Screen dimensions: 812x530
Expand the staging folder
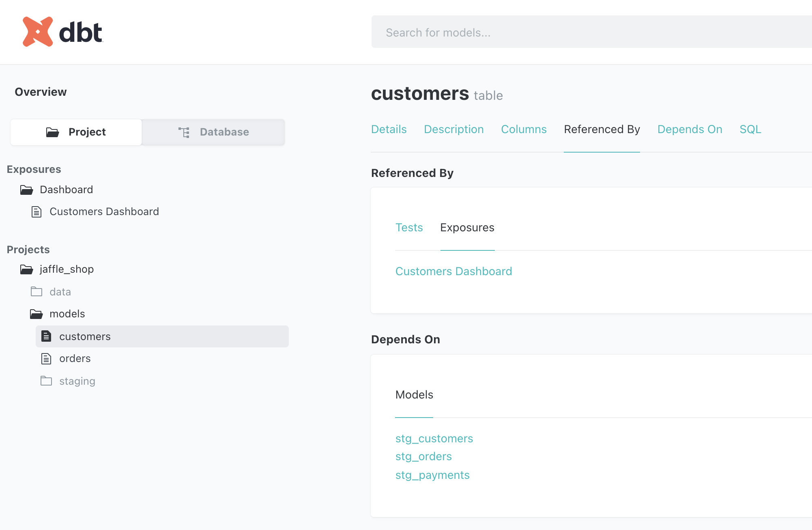click(77, 381)
